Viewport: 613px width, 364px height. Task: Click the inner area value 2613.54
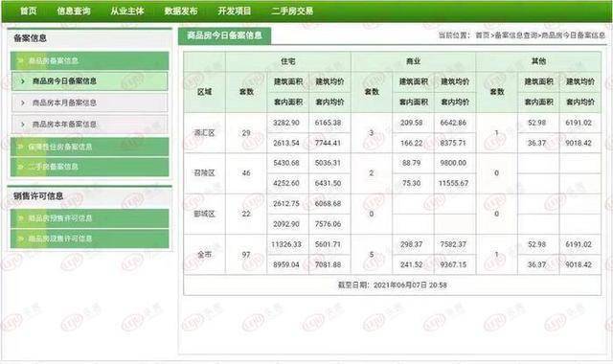click(x=286, y=143)
